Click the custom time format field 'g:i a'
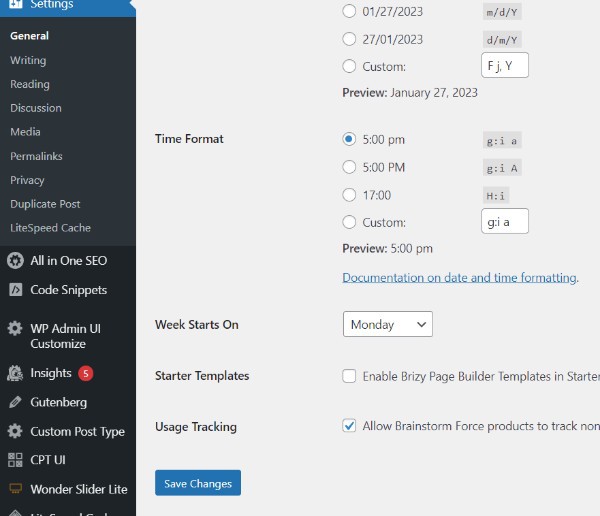Screen dimensions: 600x516 tap(505, 221)
